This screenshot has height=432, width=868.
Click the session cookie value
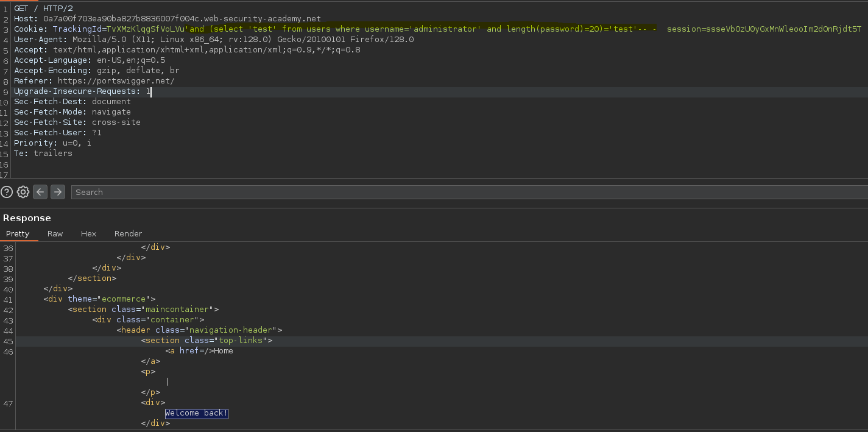[784, 29]
